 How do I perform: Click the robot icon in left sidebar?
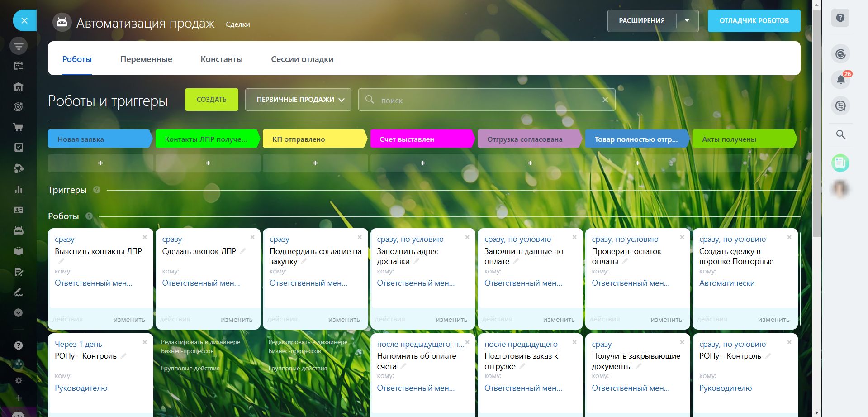[x=19, y=230]
